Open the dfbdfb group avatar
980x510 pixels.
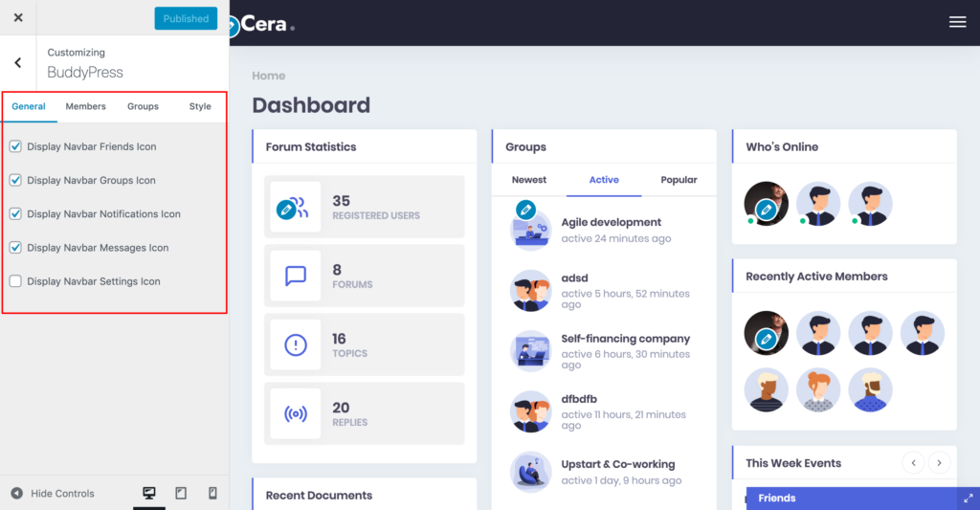coord(530,411)
